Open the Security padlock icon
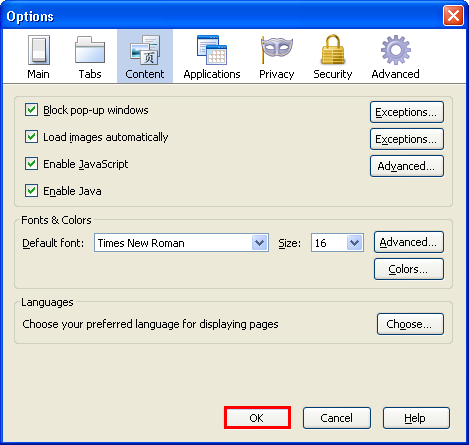This screenshot has height=445, width=469. (x=333, y=49)
